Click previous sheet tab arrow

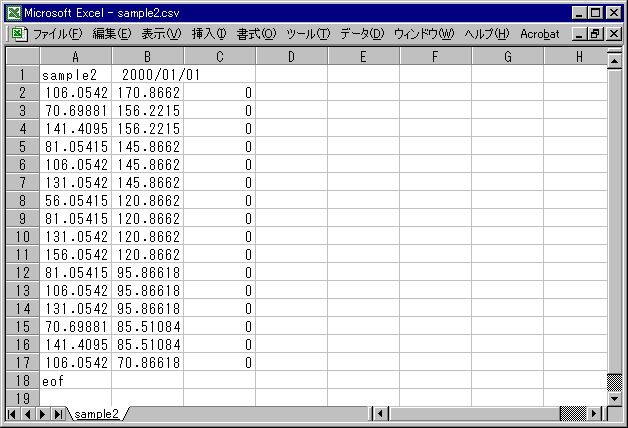27,414
